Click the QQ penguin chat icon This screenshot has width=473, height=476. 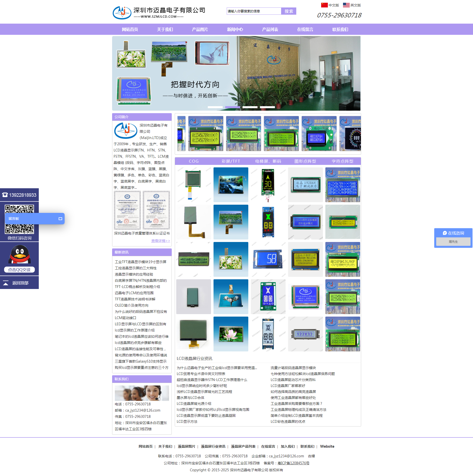click(19, 254)
